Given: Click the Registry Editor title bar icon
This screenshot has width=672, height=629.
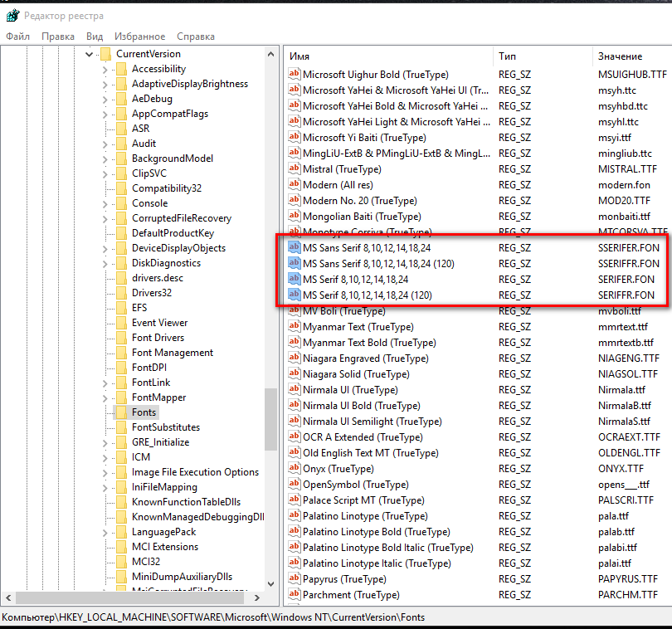Looking at the screenshot, I should pos(12,14).
